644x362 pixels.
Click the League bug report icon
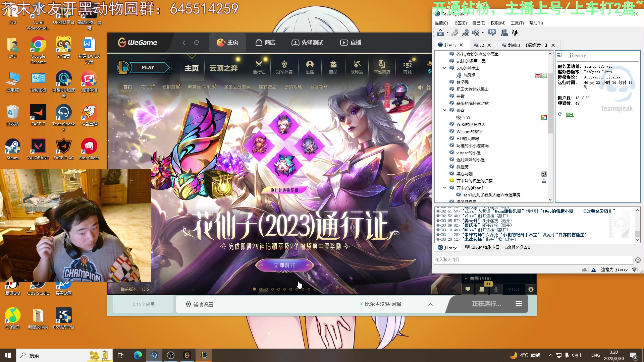[x=531, y=289]
